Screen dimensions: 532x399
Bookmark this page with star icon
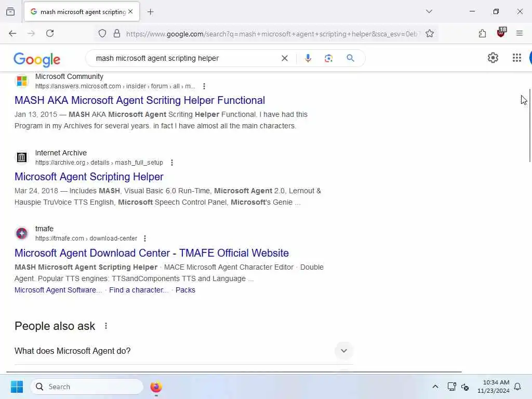430,34
